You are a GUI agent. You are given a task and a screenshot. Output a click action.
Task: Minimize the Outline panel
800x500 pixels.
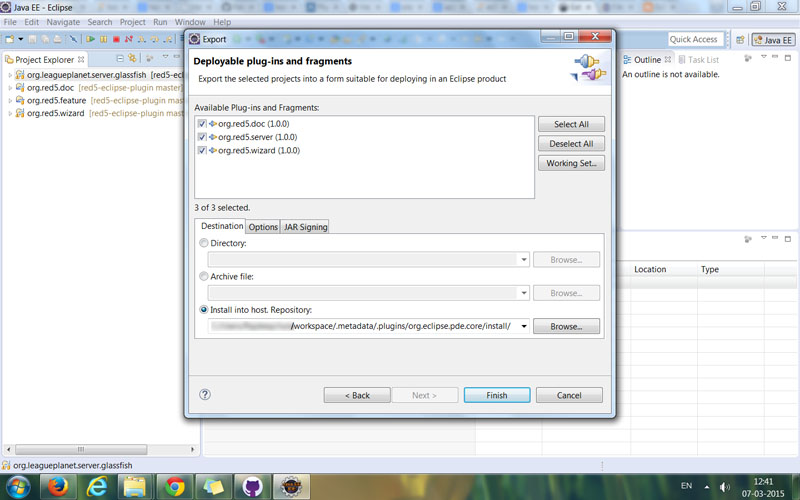coord(775,57)
